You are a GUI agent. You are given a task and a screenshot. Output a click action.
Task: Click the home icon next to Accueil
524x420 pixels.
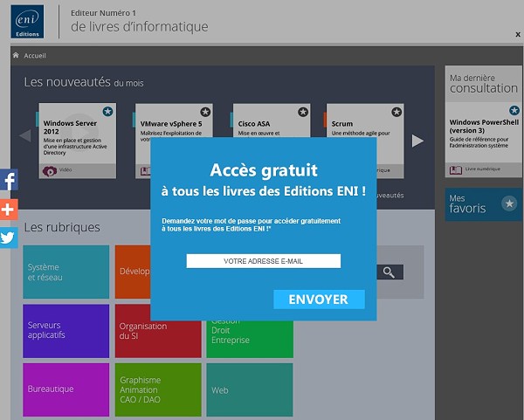16,55
